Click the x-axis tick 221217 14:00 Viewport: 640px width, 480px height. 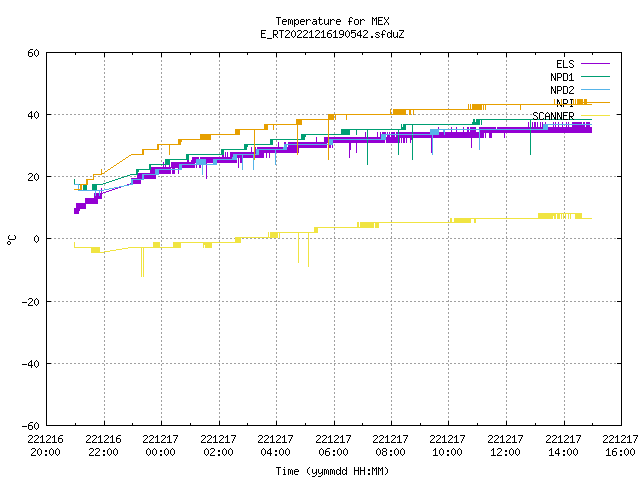(564, 446)
